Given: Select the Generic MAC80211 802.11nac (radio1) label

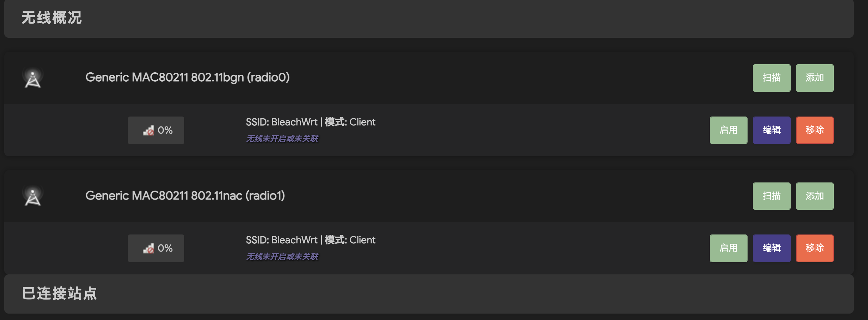Looking at the screenshot, I should point(185,196).
